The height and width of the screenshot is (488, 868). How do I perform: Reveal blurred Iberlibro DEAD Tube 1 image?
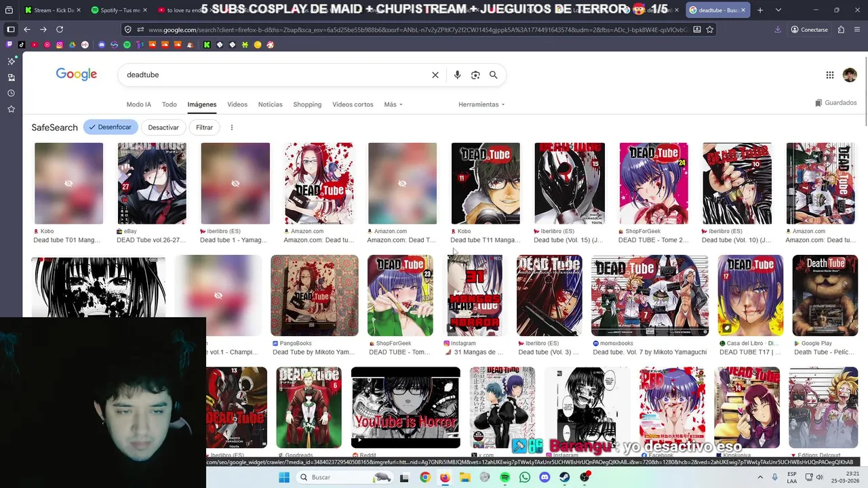coord(235,183)
